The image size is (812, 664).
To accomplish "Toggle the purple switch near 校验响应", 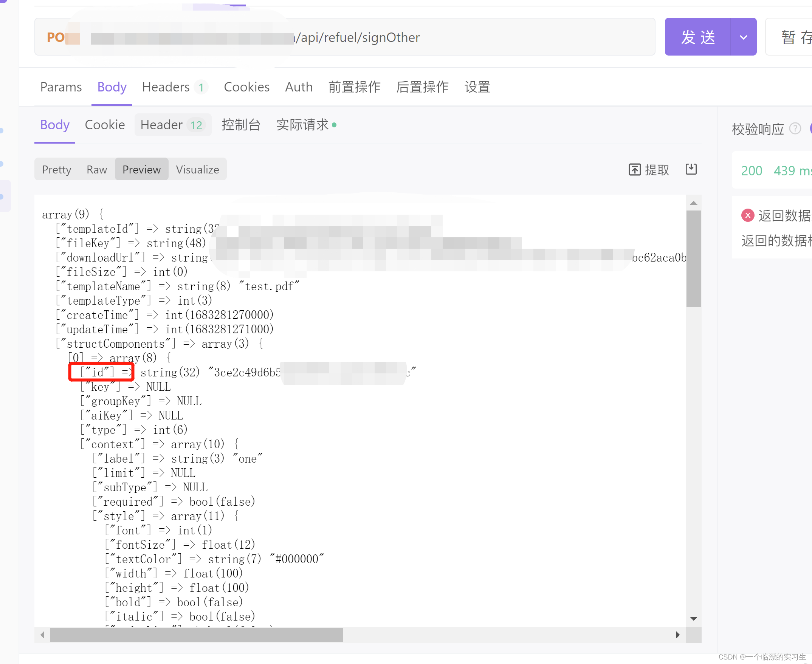I will coord(810,128).
